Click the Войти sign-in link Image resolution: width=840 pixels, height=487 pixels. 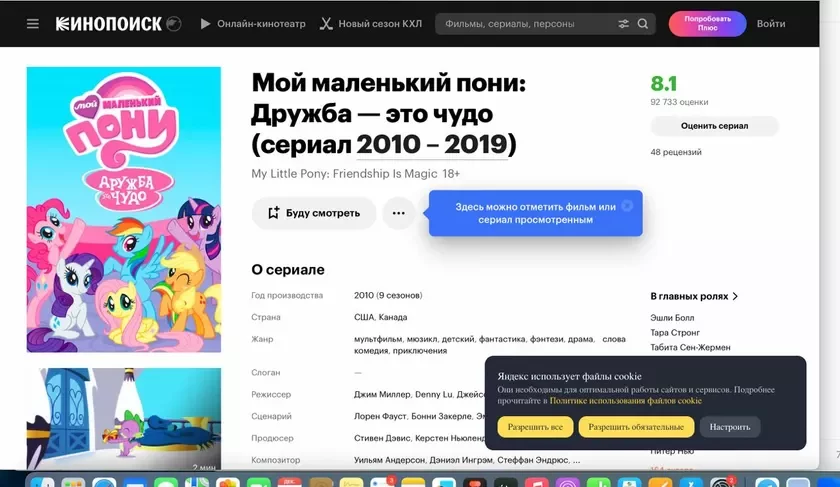click(770, 24)
